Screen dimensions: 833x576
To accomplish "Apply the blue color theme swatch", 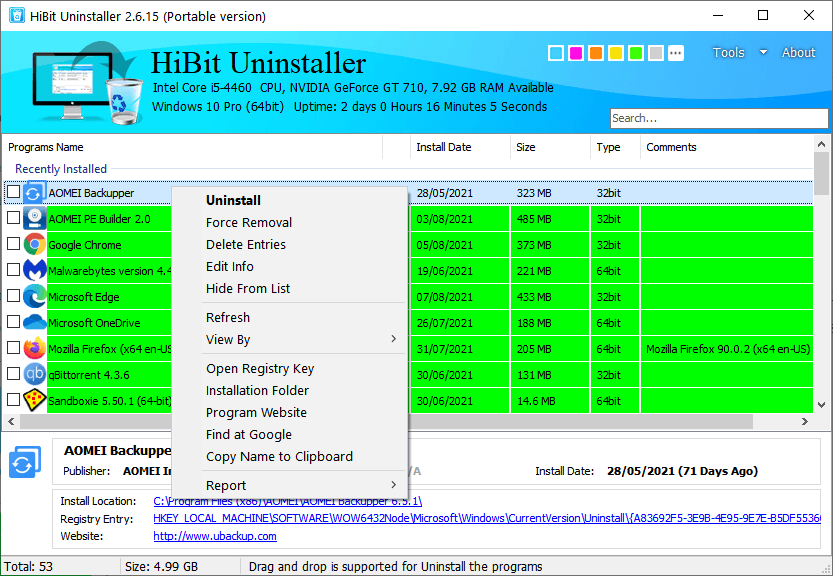I will [556, 53].
